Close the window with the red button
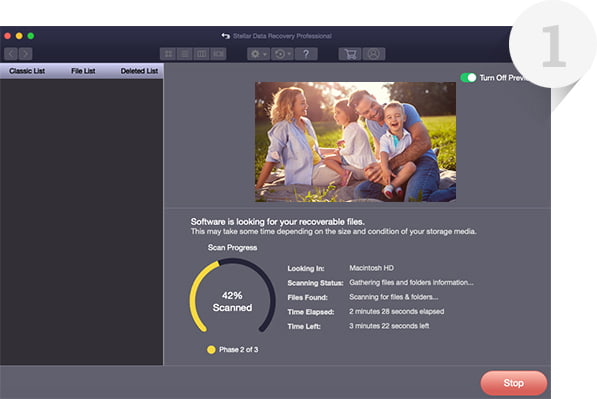Viewport: 597px width, 399px height. coord(7,36)
